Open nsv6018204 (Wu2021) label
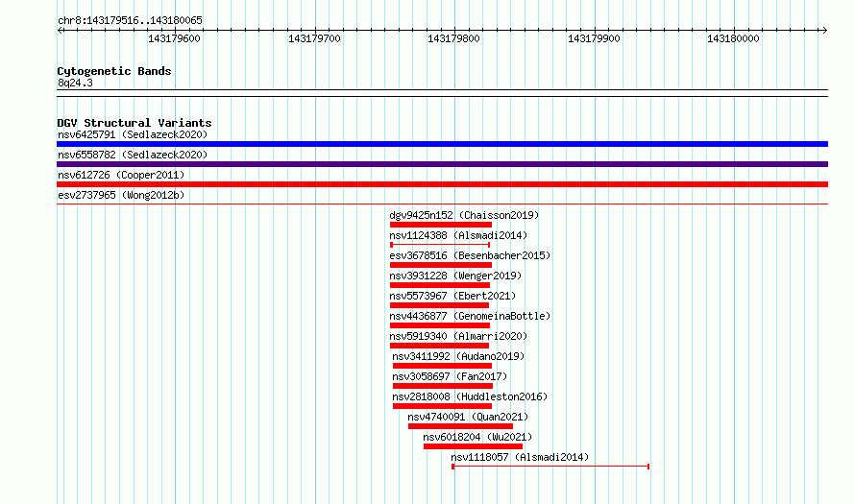The image size is (855, 504). [477, 437]
